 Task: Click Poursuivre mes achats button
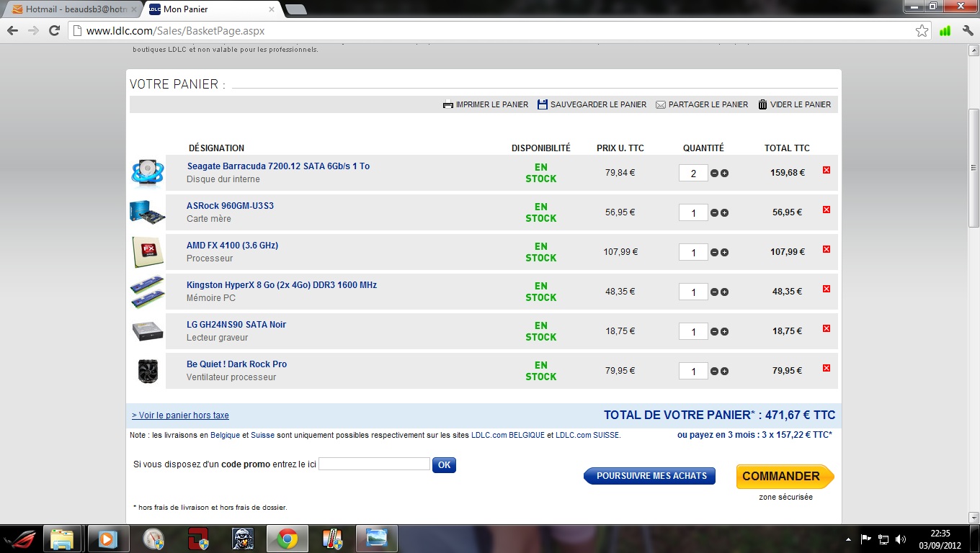649,476
